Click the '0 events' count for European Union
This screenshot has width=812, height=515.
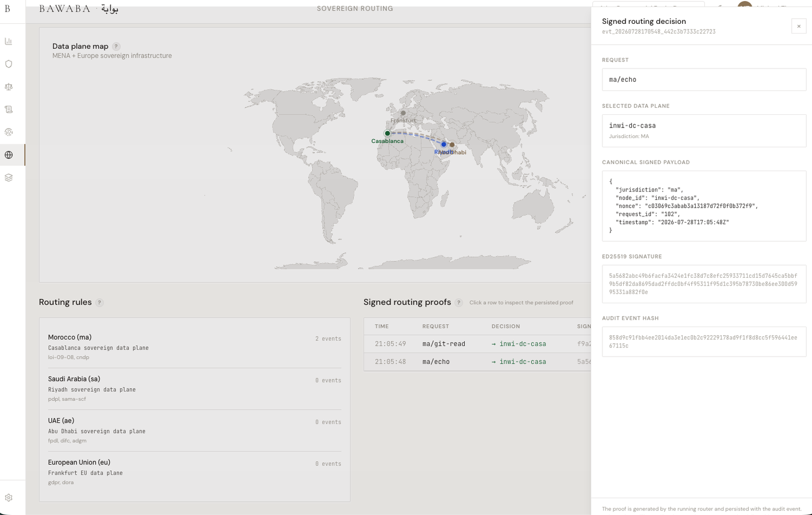click(328, 464)
